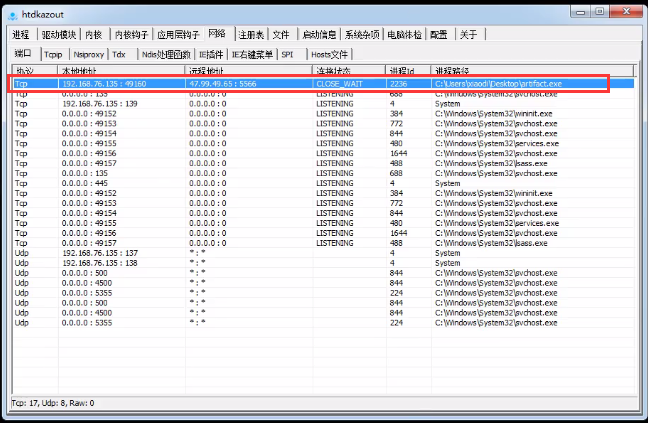The height and width of the screenshot is (423, 648).
Task: Click the htdkazout app icon in title bar
Action: (12, 11)
